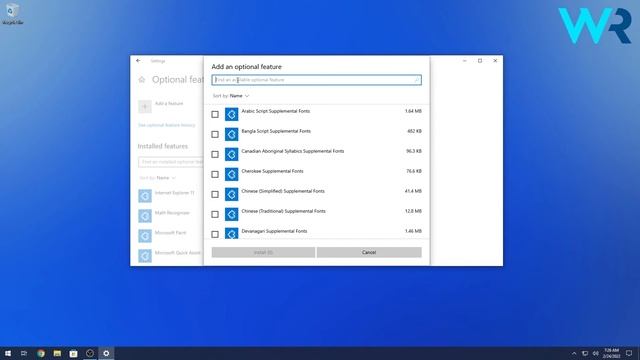Image resolution: width=640 pixels, height=360 pixels.
Task: Click the 96.3 KB size value
Action: pyautogui.click(x=414, y=151)
